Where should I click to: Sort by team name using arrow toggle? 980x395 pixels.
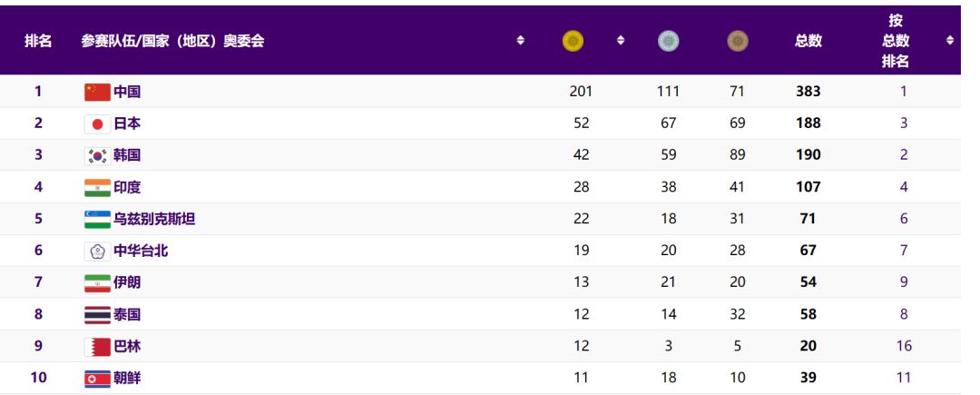(x=520, y=41)
